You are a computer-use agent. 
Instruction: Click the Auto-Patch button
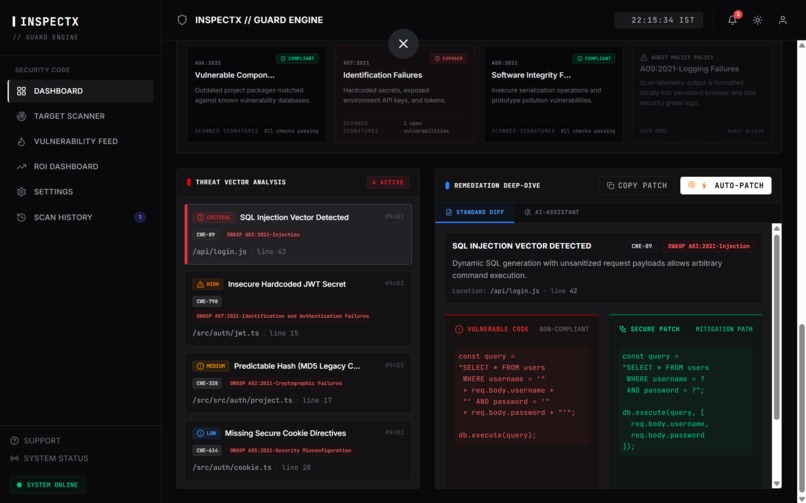(x=725, y=185)
